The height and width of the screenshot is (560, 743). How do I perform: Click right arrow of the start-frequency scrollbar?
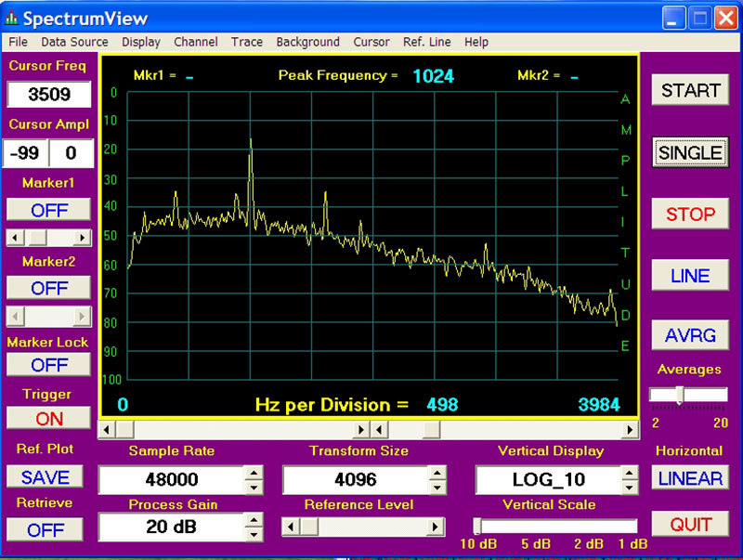[361, 430]
